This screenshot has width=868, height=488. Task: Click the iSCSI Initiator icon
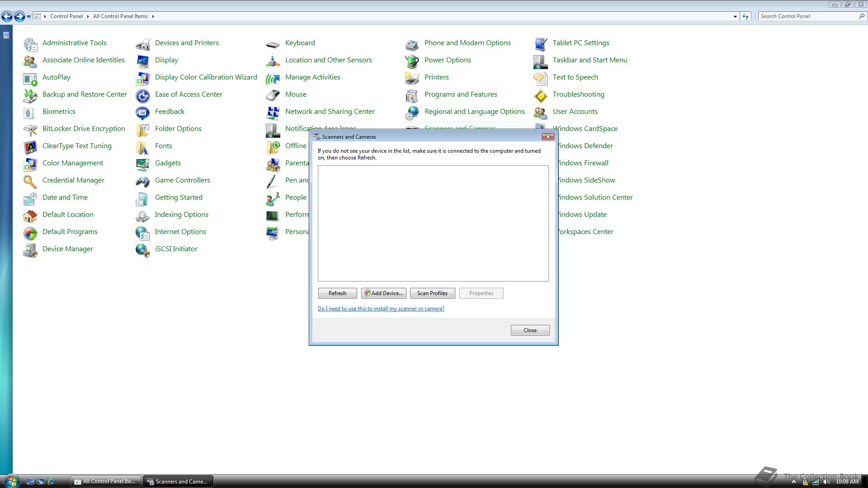pos(143,250)
